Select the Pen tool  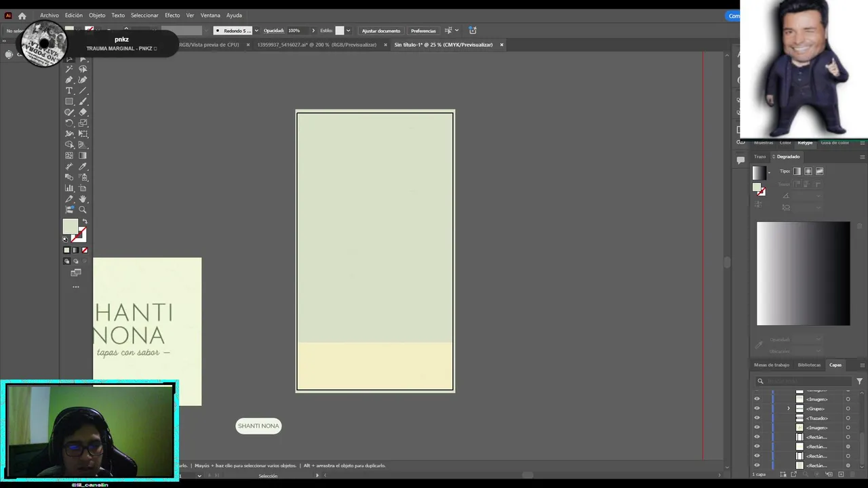[x=69, y=80]
